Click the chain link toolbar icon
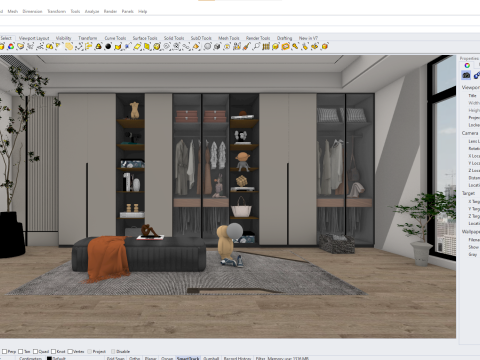 [x=186, y=46]
